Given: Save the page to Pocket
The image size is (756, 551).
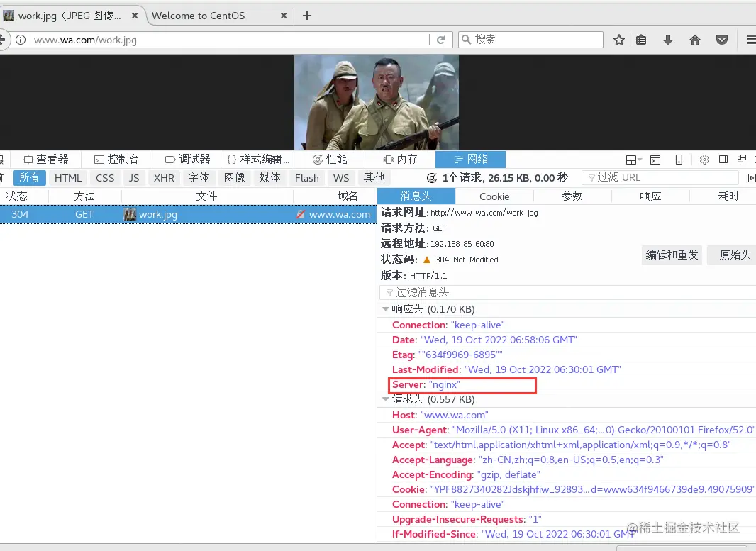Looking at the screenshot, I should pos(722,40).
